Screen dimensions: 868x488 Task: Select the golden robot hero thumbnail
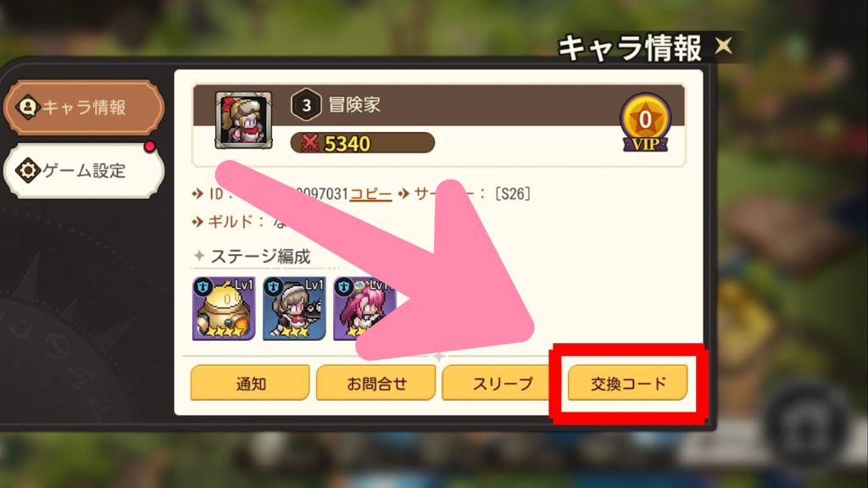coord(224,308)
